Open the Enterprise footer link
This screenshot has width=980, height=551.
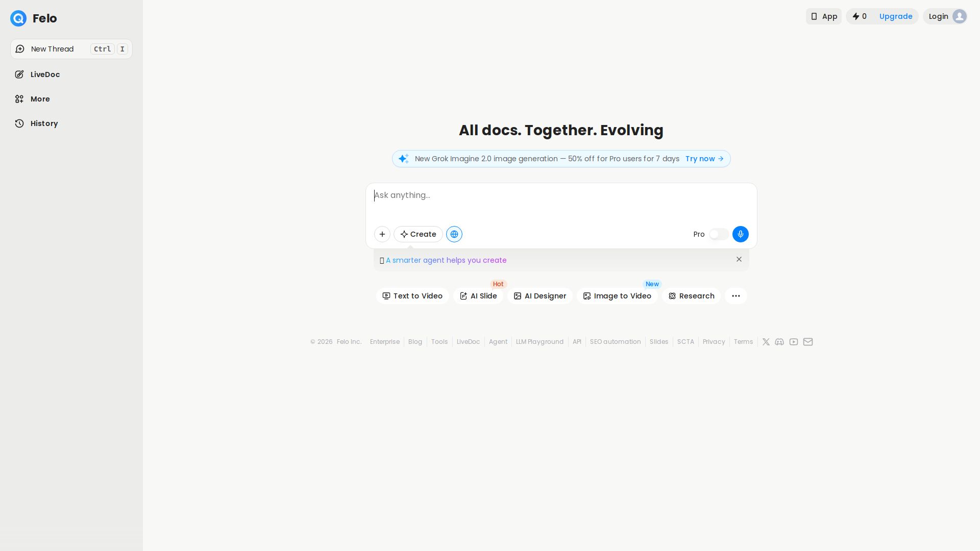click(x=385, y=342)
